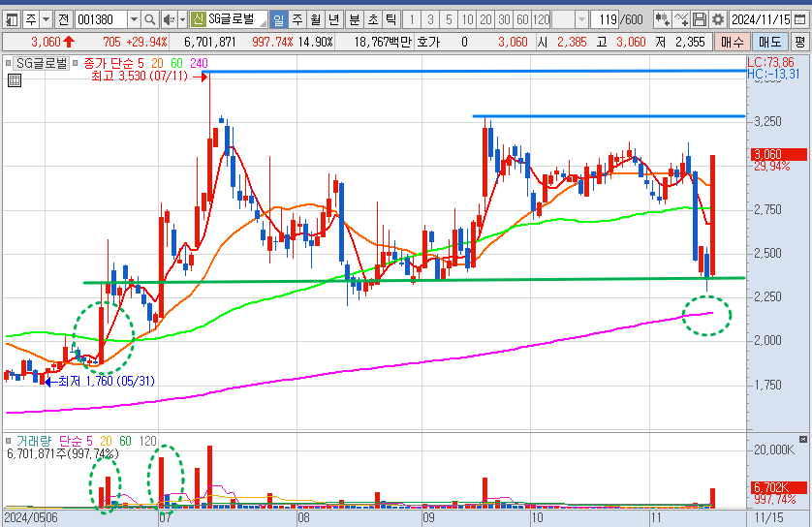
Task: Switch to 분 minute chart
Action: click(x=355, y=20)
